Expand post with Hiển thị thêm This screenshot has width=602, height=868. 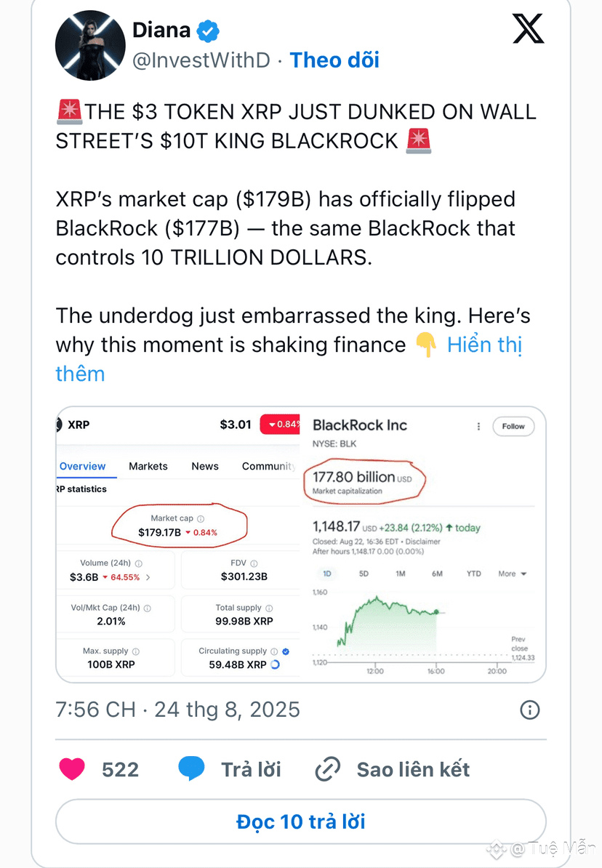pyautogui.click(x=289, y=358)
